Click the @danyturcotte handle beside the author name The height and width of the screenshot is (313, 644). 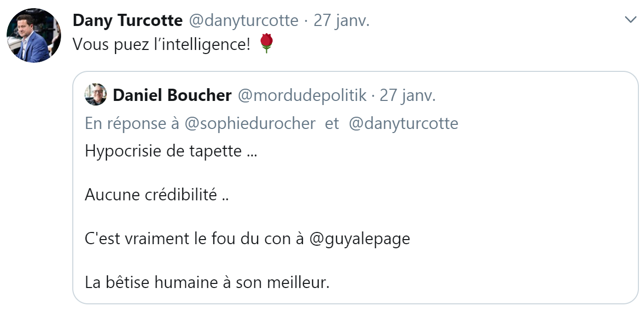[243, 20]
